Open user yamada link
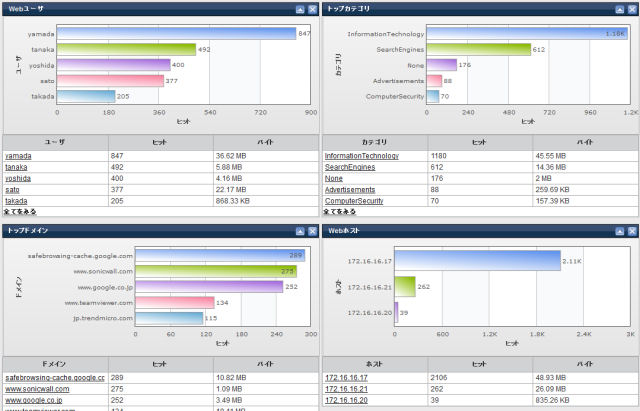The image size is (640, 411). point(18,156)
